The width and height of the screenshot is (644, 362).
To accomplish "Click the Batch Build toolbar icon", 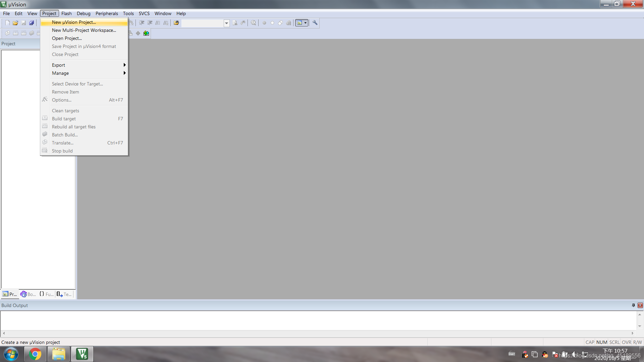I will point(32,33).
